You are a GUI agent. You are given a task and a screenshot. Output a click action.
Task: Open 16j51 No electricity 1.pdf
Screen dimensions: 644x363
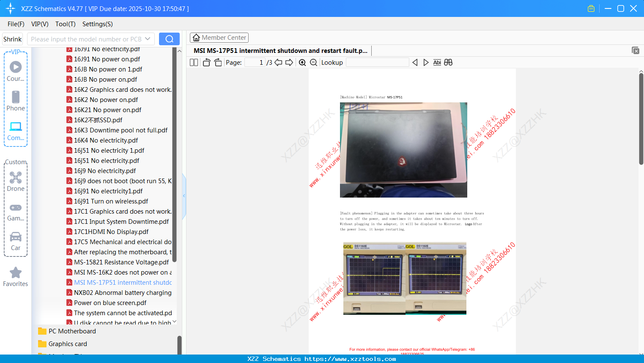coord(109,151)
